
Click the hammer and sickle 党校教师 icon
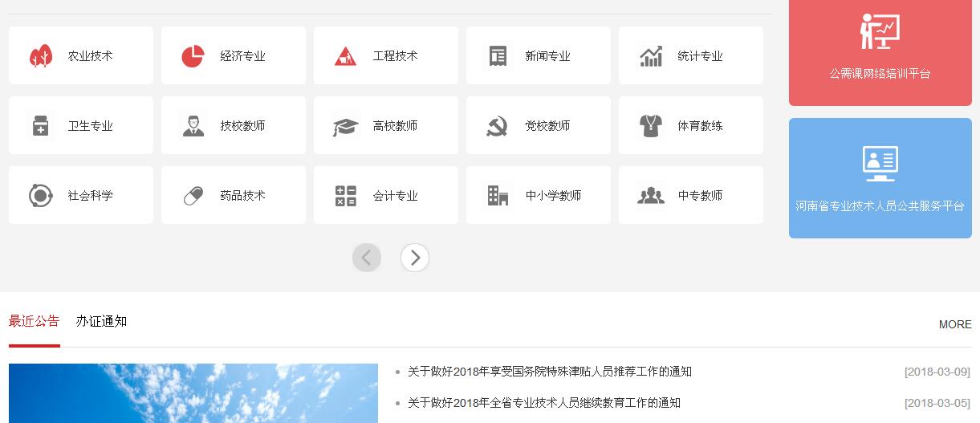(x=498, y=126)
